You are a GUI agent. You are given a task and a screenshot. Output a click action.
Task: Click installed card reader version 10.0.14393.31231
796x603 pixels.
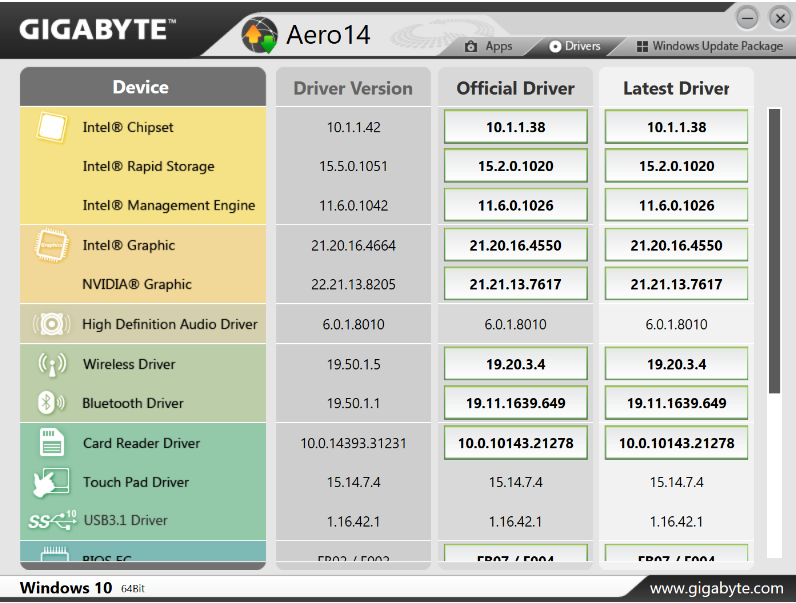353,443
